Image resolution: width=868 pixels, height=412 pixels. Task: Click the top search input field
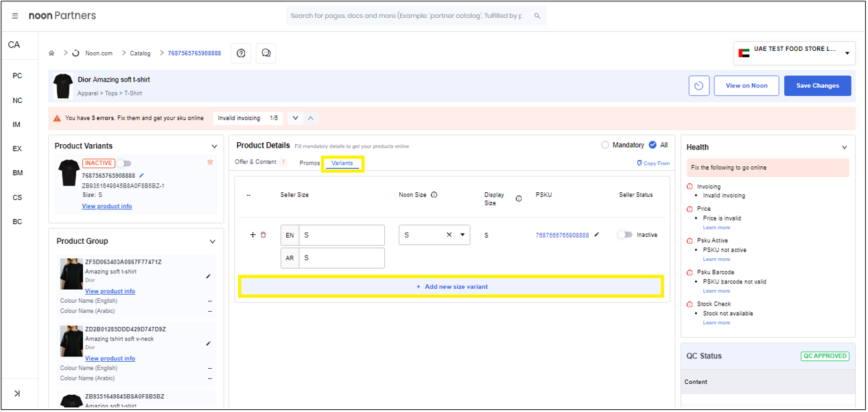pyautogui.click(x=406, y=16)
